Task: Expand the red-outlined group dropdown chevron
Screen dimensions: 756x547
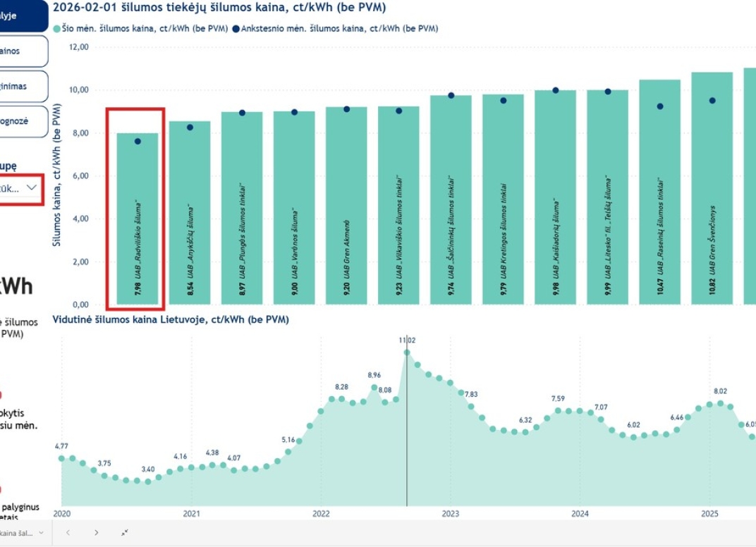Action: [x=31, y=188]
